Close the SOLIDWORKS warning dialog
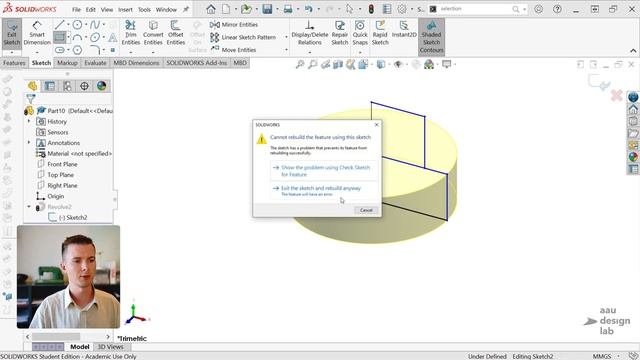 point(376,124)
